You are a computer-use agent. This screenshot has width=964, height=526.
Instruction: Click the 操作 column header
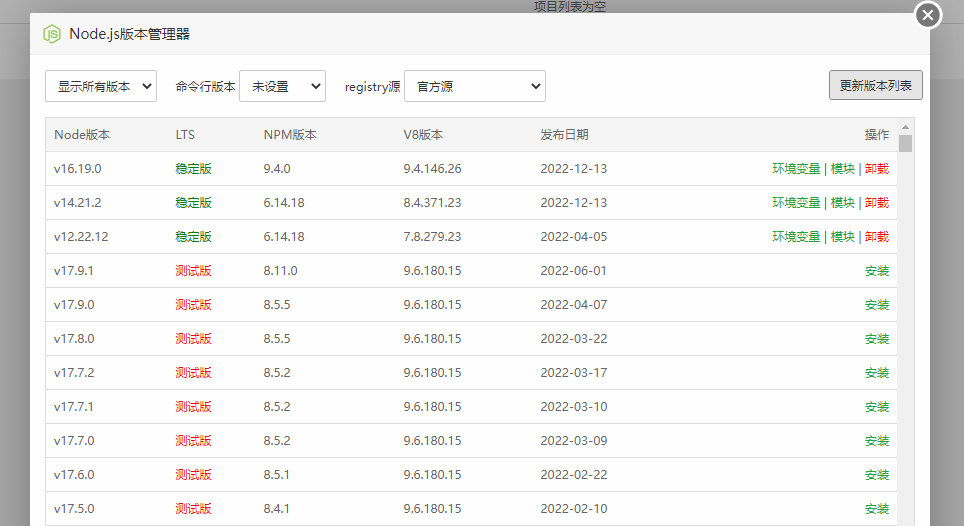[x=877, y=135]
